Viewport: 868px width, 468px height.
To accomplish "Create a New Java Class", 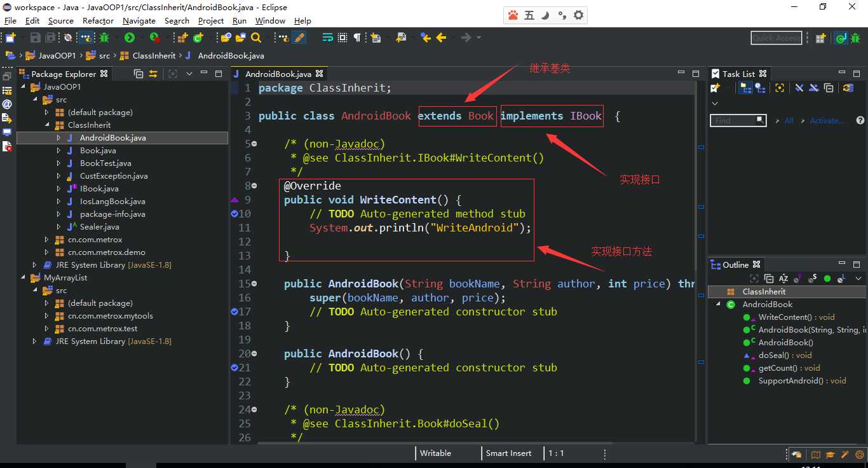I will [198, 38].
